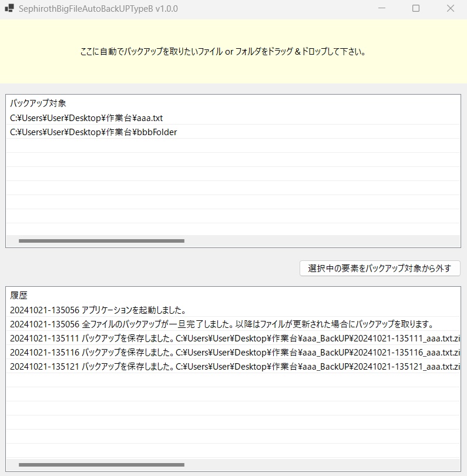
Task: Click the yellow drag and drop area
Action: click(233, 51)
